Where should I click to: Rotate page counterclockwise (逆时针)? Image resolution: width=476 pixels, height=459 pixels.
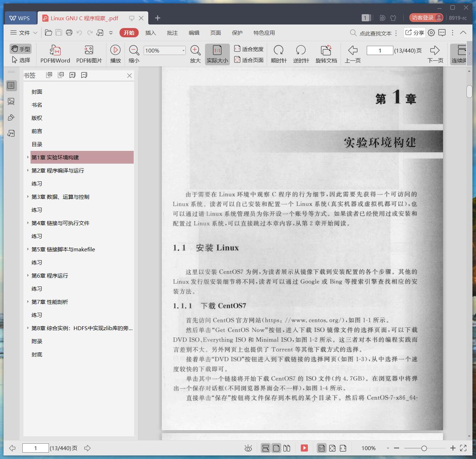301,54
